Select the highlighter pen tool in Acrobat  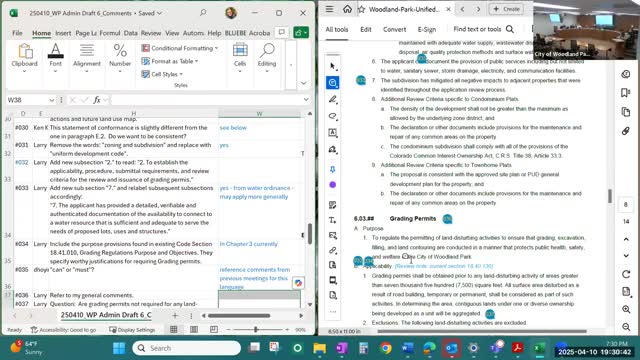pos(332,99)
